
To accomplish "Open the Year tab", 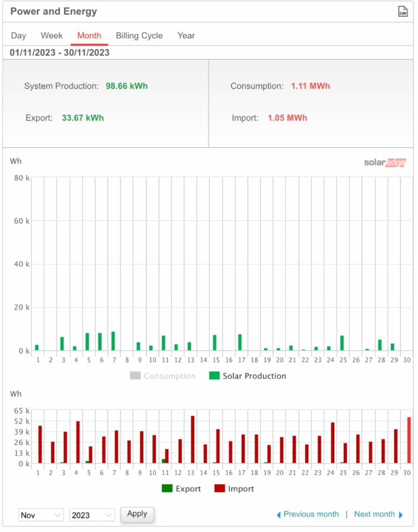I will (186, 36).
